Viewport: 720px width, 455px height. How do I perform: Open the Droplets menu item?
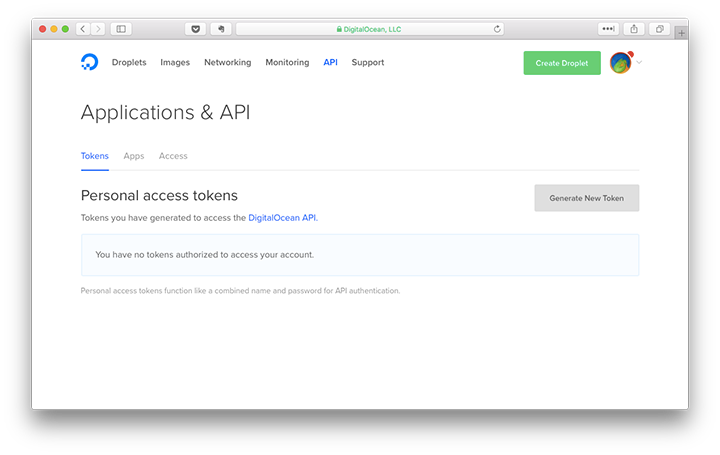click(x=129, y=62)
